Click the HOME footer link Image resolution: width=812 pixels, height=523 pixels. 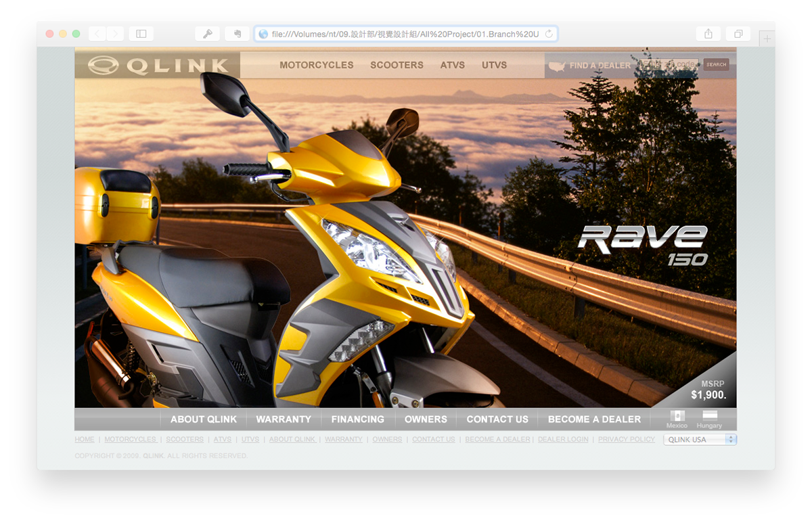[x=85, y=439]
